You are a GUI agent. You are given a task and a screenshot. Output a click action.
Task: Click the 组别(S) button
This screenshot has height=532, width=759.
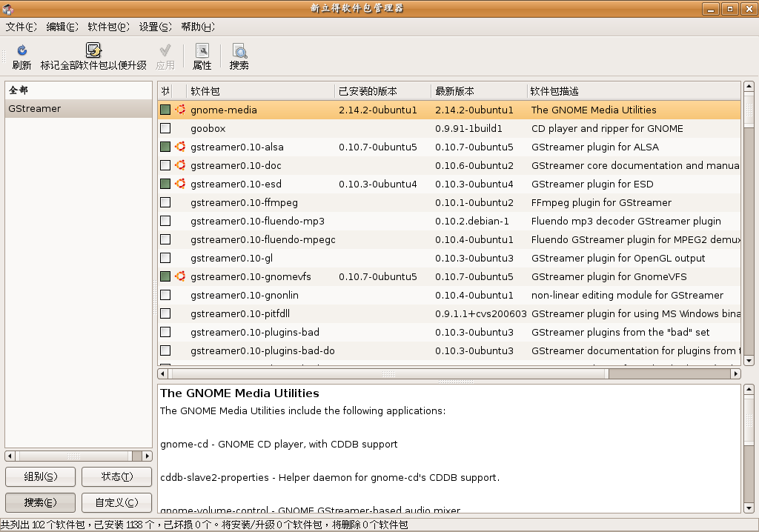[x=40, y=477]
